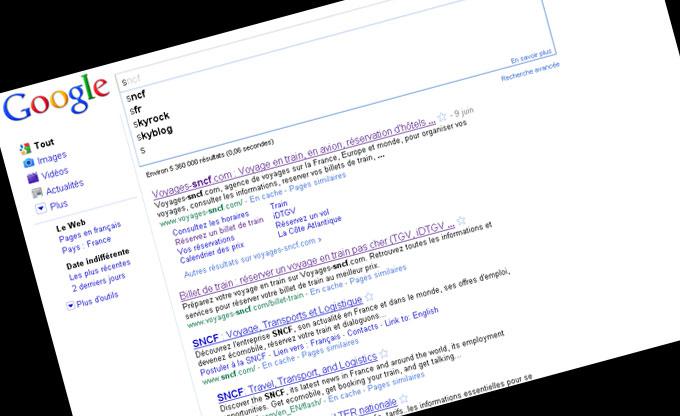Click the Google logo
This screenshot has height=416, width=680.
[x=56, y=97]
